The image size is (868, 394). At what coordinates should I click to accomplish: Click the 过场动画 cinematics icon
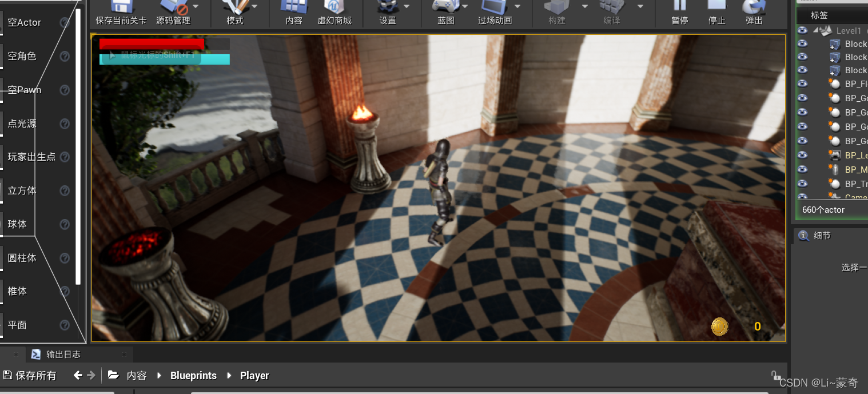(495, 7)
